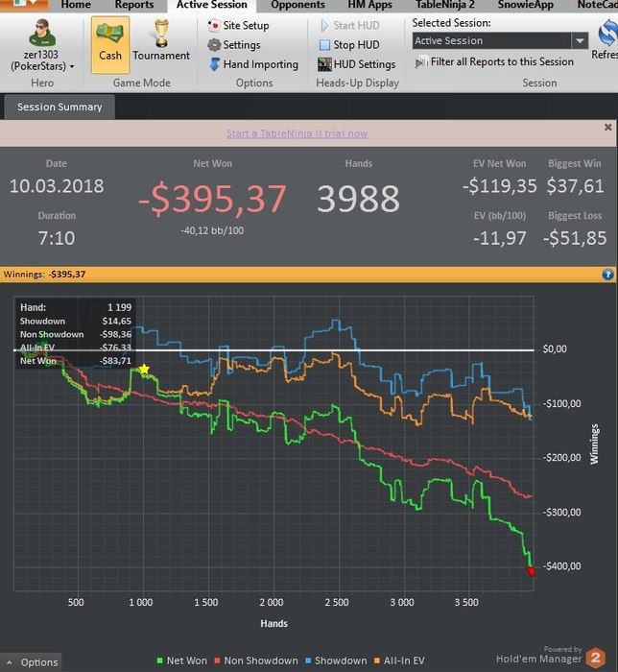Image resolution: width=618 pixels, height=672 pixels.
Task: Click the 2 000 hands axis label
Action: (x=272, y=602)
